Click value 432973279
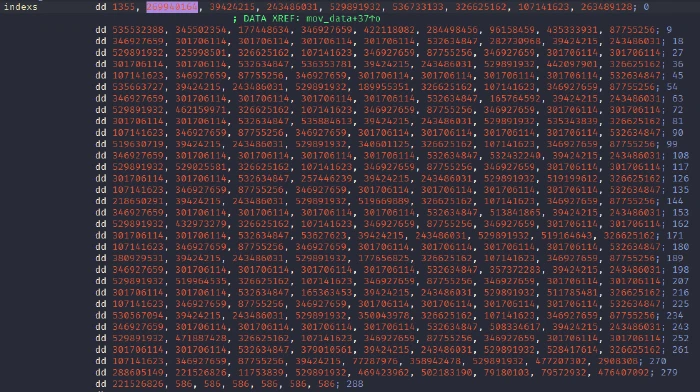 [x=201, y=225]
